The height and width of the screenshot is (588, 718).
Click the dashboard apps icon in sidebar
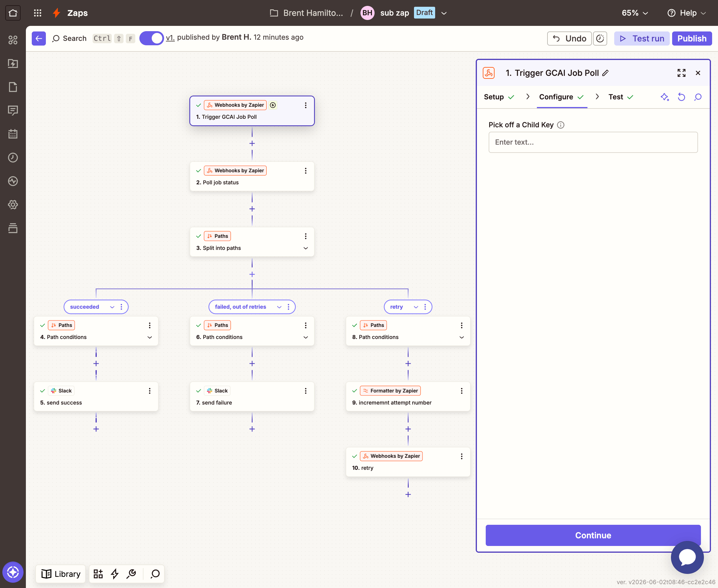[x=13, y=40]
